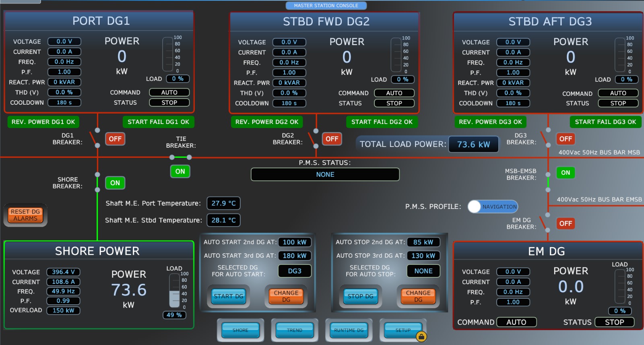Toggle the Tie breaker ON switch
The image size is (644, 345).
[x=180, y=171]
